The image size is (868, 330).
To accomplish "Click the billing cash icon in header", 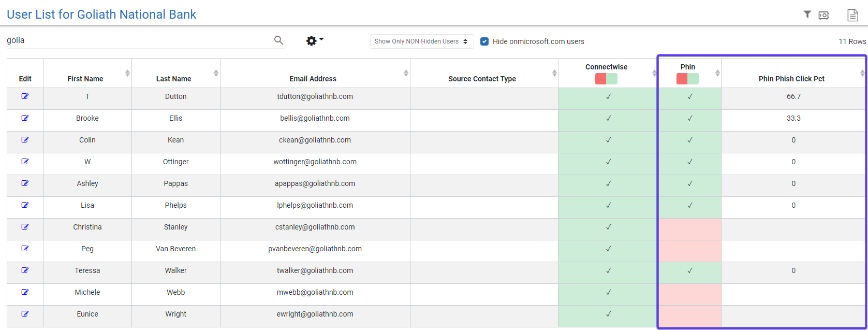I will pyautogui.click(x=823, y=16).
